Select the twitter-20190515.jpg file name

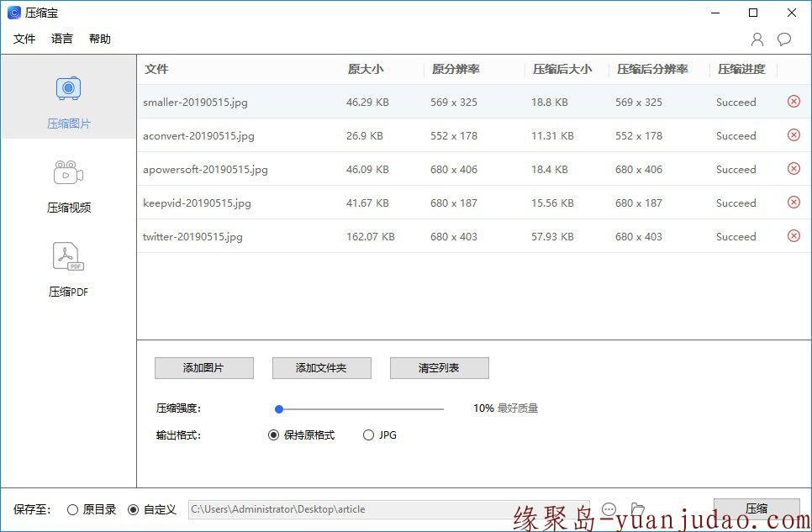click(192, 237)
